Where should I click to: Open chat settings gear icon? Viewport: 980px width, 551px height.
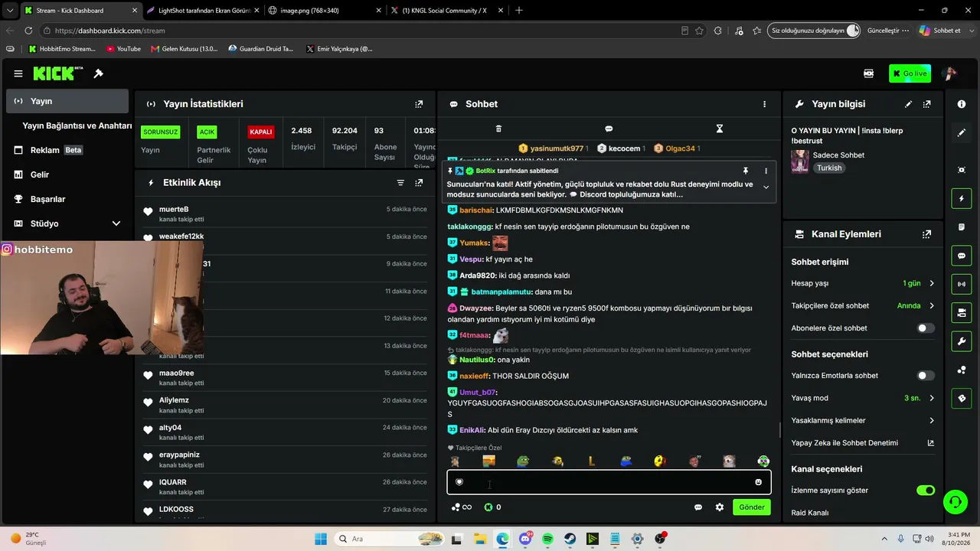(720, 507)
